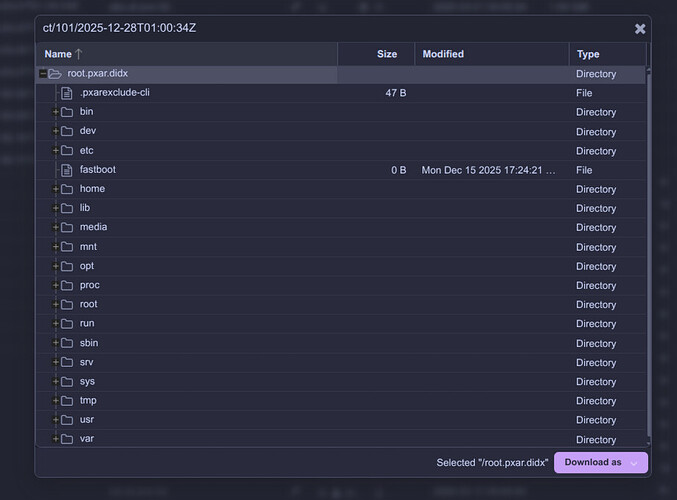Expand the lib directory node
677x500 pixels.
coord(55,208)
